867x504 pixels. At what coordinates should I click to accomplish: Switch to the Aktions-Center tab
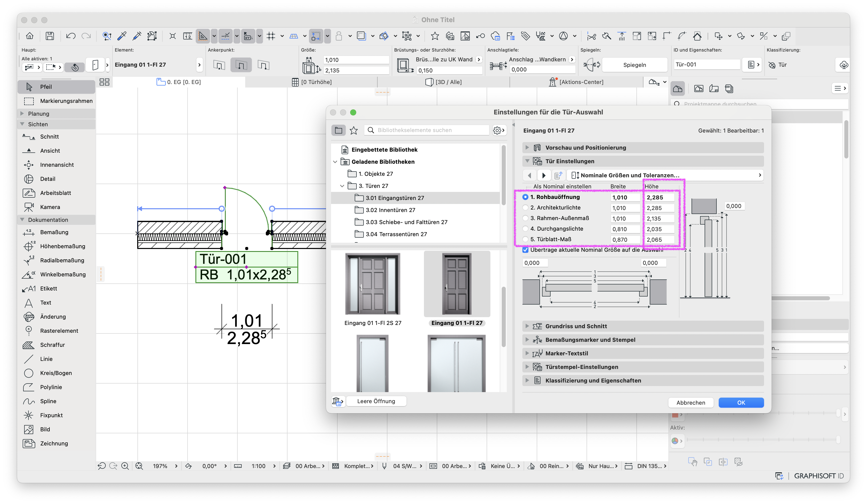point(576,82)
